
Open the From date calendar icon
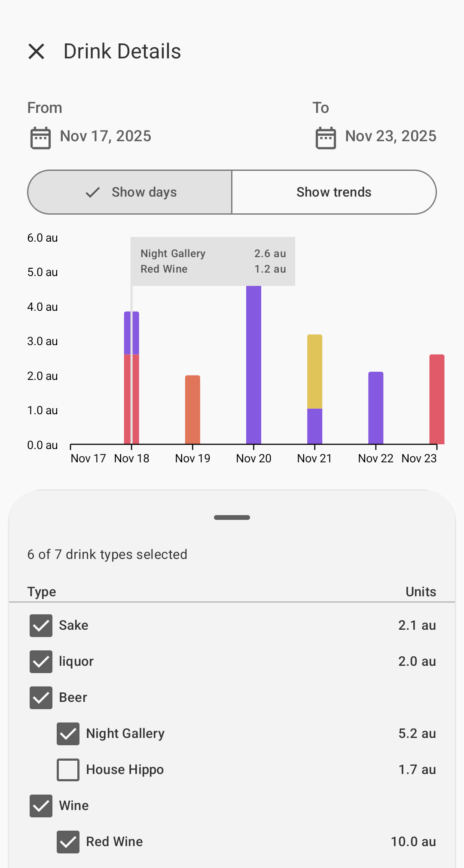pos(41,138)
